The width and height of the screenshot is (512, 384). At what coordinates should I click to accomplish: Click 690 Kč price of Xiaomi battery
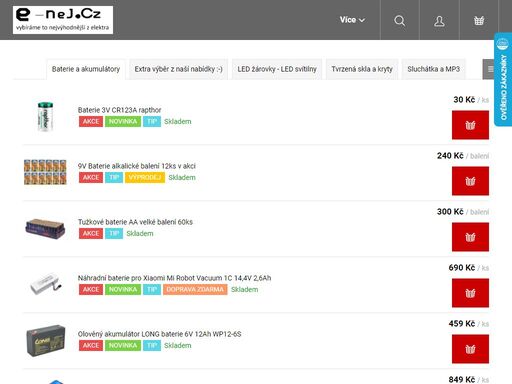462,268
